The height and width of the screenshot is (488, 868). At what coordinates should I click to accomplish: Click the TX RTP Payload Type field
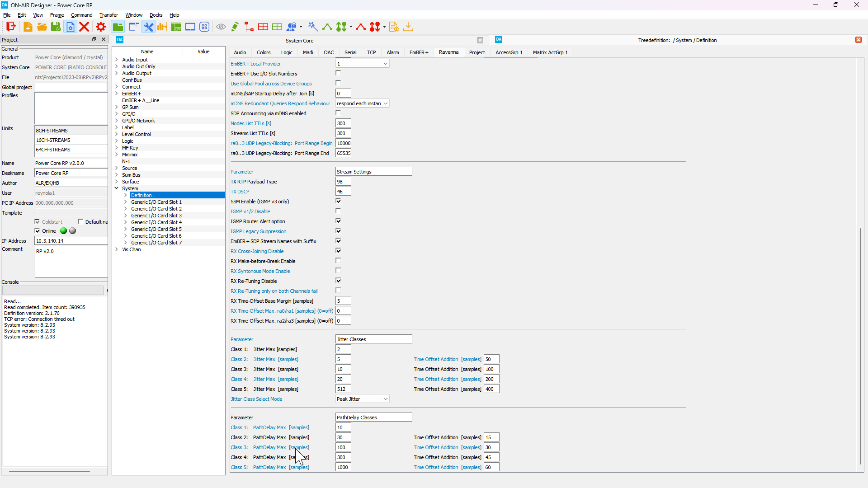(343, 182)
